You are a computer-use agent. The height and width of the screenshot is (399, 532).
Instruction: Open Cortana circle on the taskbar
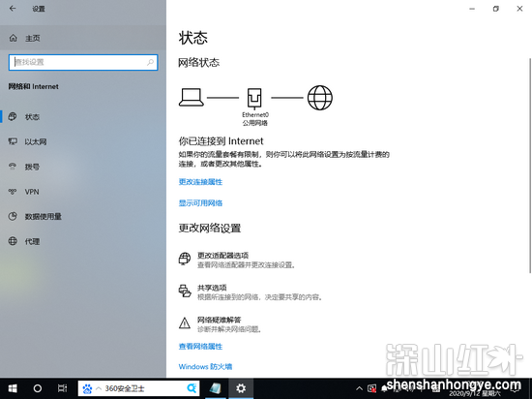[x=38, y=388]
